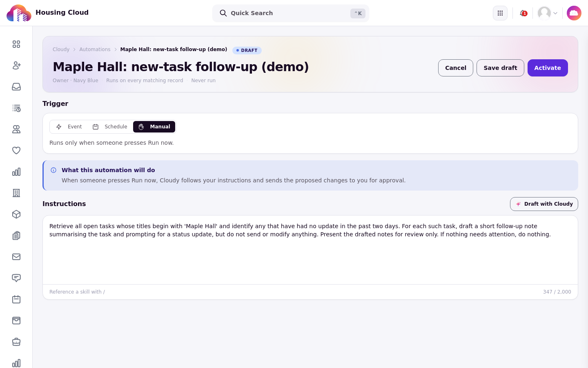
Task: Go to Cloudy breadcrumb link
Action: (61, 49)
